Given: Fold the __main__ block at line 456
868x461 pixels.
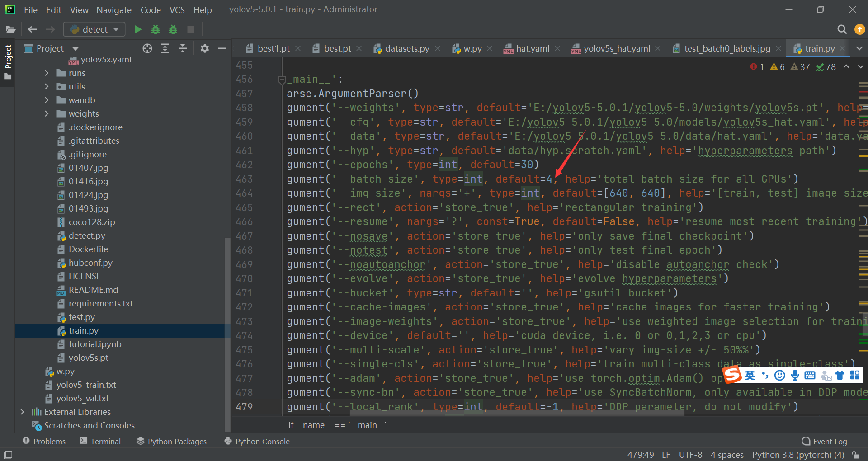Looking at the screenshot, I should click(x=282, y=80).
